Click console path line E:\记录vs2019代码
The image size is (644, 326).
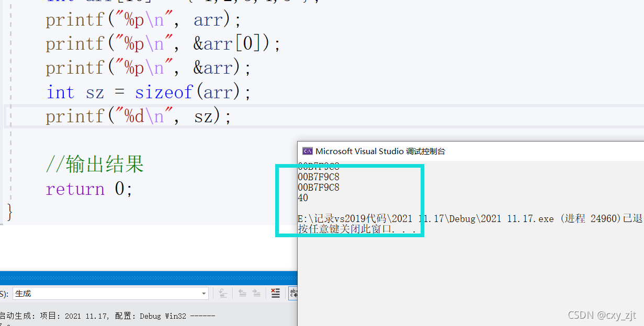point(470,219)
